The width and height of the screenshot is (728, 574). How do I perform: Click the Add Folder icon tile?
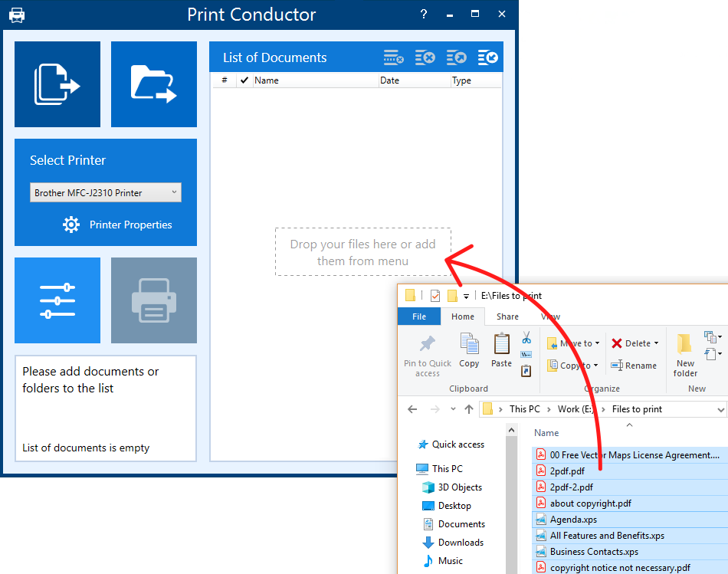coord(154,84)
